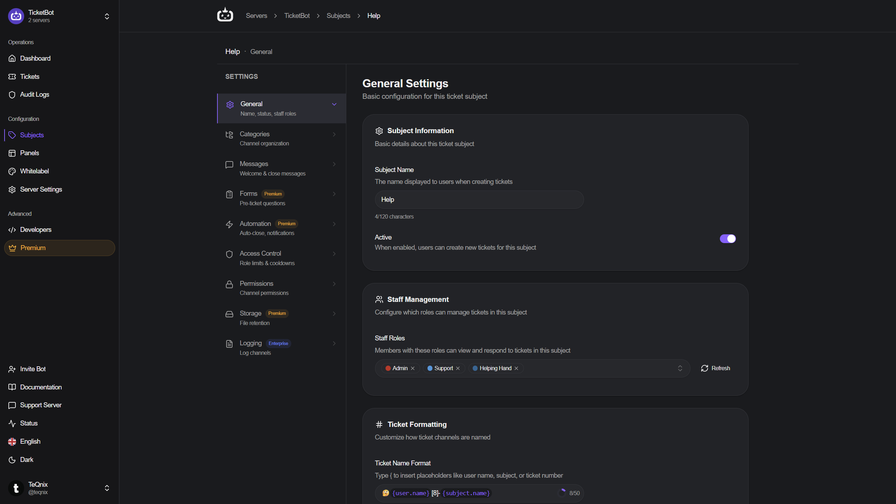This screenshot has height=504, width=896.
Task: Change the English language setting
Action: pyautogui.click(x=30, y=442)
